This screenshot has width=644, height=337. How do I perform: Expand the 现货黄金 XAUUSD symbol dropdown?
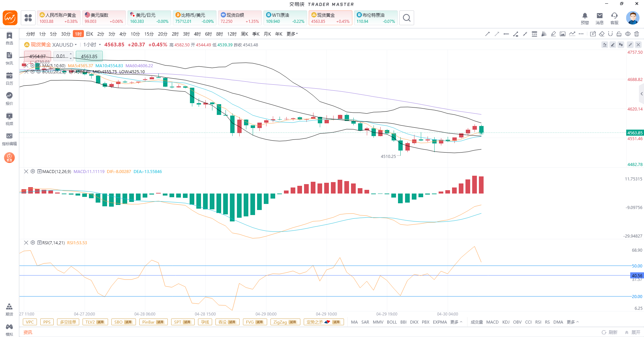coord(76,45)
